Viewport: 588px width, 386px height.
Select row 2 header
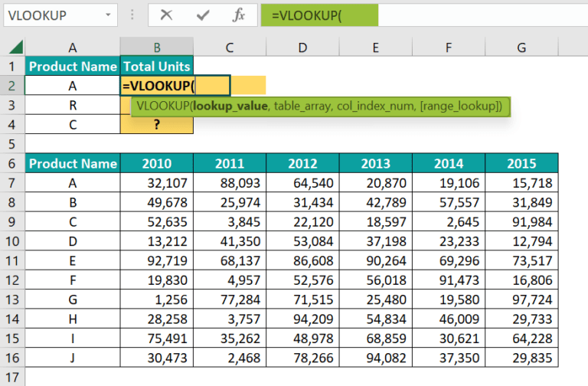tap(12, 86)
